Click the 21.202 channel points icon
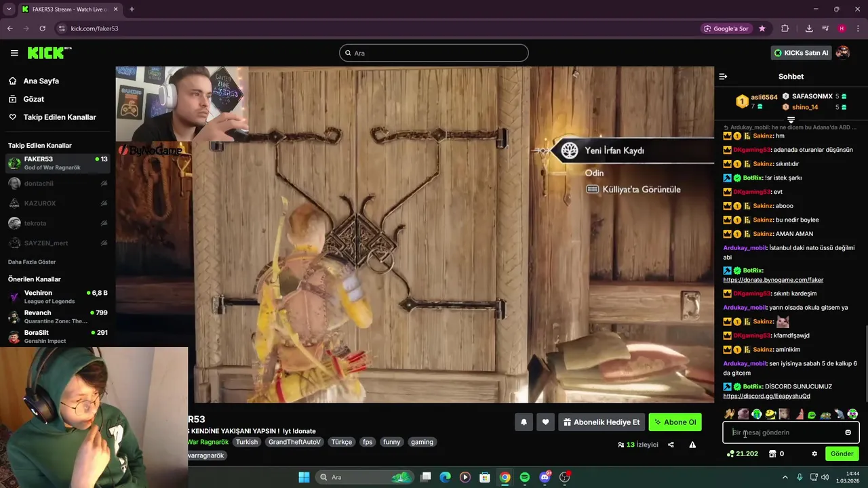868x488 pixels. tap(730, 453)
